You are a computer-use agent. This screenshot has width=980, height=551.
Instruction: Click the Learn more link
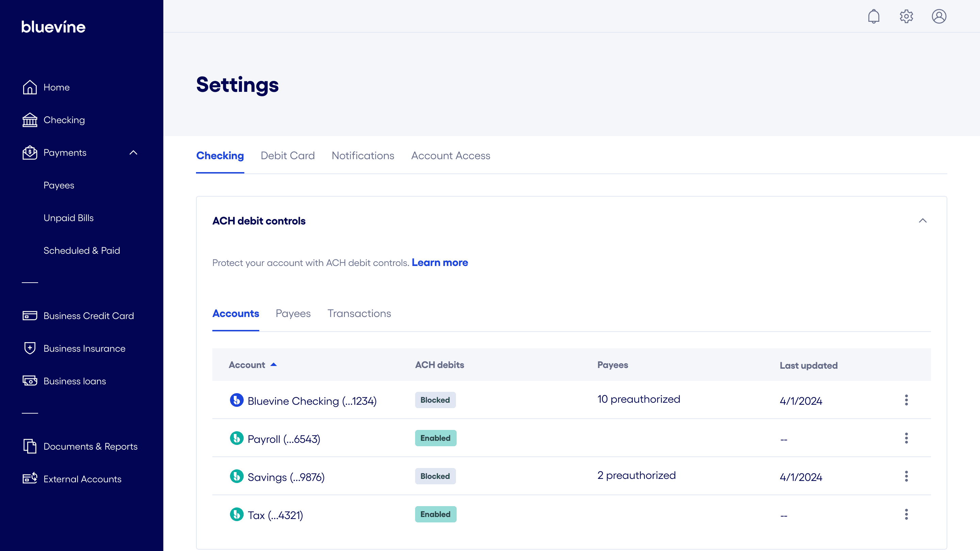(440, 262)
